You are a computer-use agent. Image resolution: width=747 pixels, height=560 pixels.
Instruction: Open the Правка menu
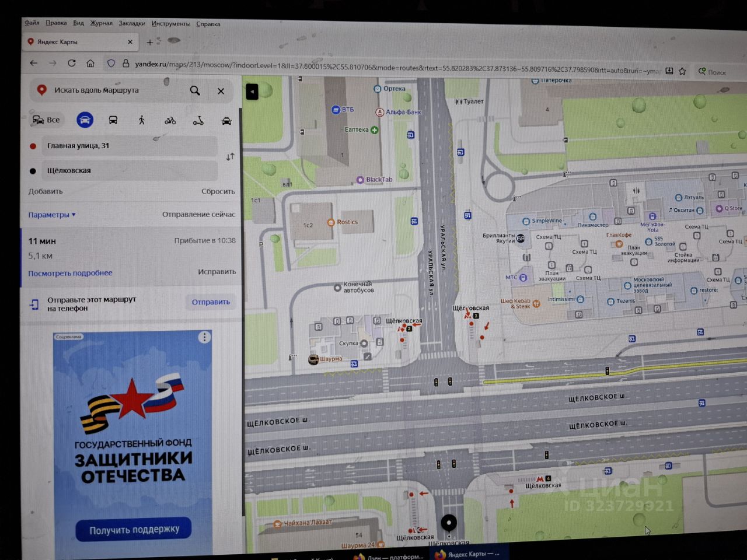(56, 23)
